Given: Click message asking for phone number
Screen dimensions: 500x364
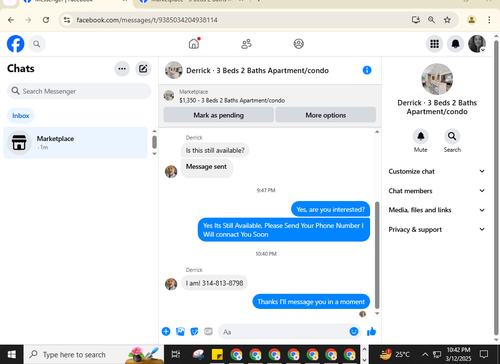Looking at the screenshot, I should tap(284, 230).
